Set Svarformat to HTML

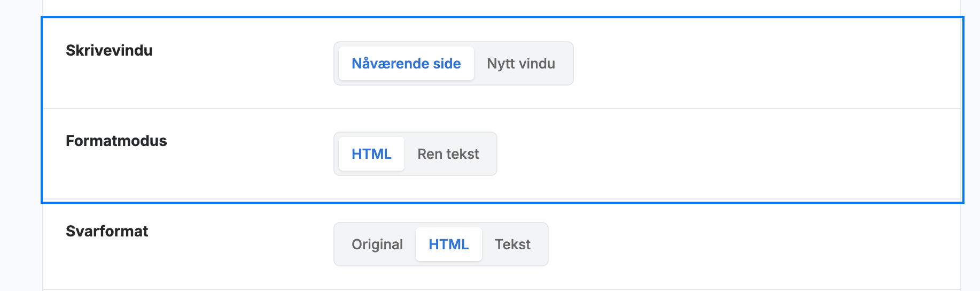tap(449, 244)
